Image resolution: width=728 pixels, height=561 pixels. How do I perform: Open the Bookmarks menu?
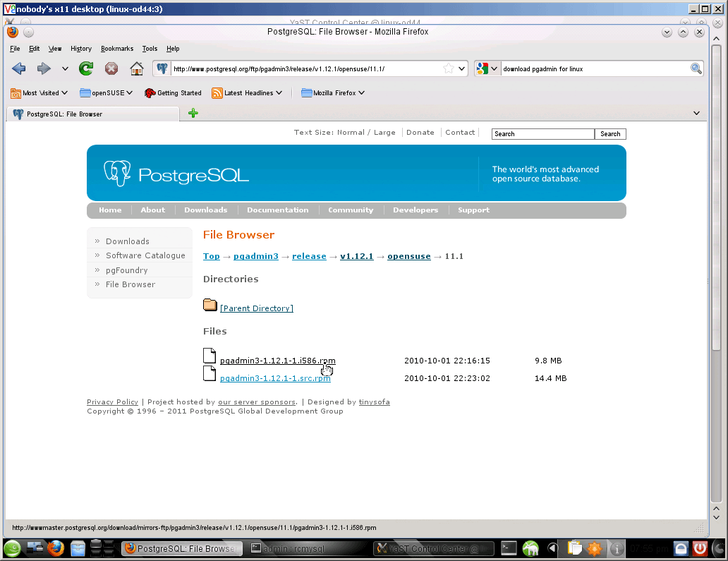pos(117,48)
